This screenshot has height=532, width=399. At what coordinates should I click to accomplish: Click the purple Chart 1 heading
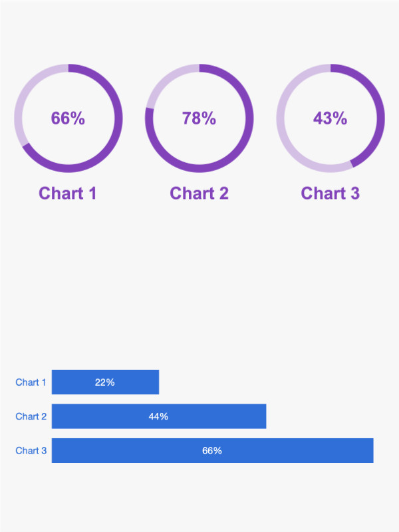(x=68, y=194)
